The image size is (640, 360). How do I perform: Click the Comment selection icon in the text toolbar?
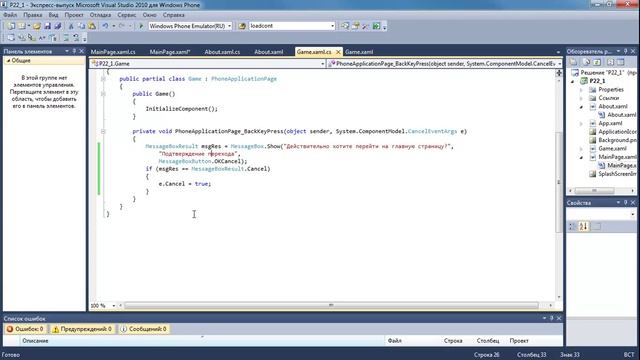click(66, 38)
